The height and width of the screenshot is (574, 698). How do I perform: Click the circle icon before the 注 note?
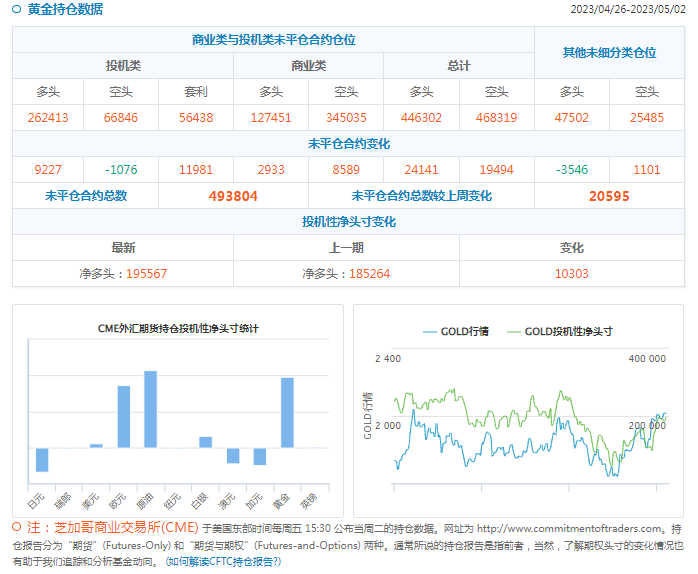[17, 527]
